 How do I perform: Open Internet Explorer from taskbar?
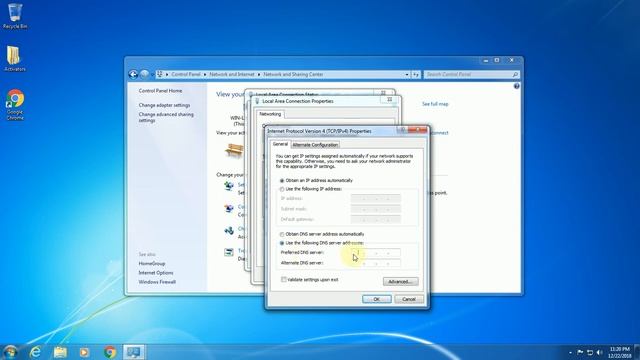[36, 352]
